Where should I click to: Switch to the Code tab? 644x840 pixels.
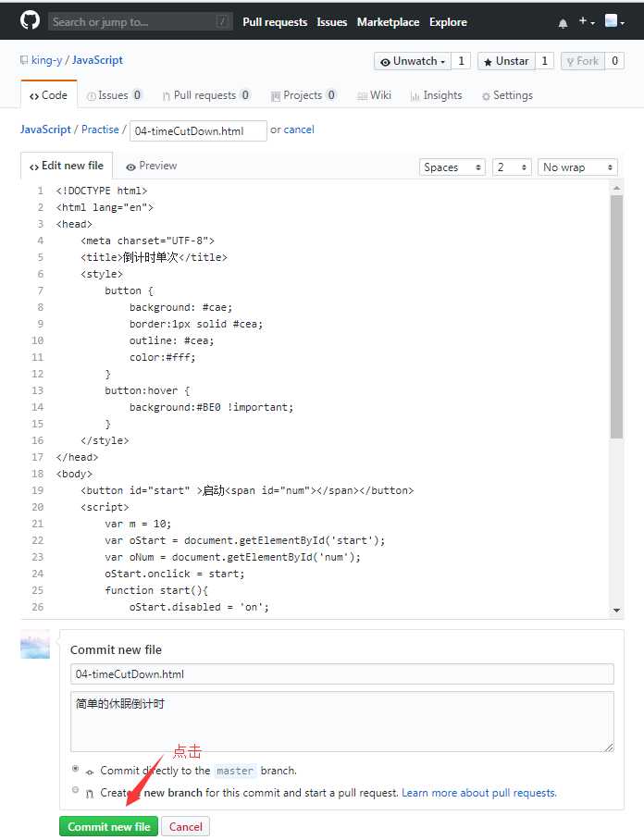coord(48,95)
